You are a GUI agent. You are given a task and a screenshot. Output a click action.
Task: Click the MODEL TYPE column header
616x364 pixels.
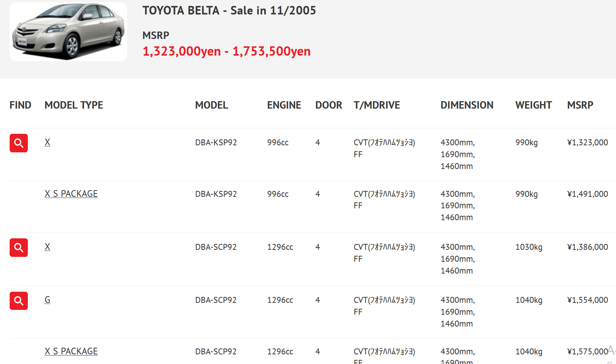pyautogui.click(x=74, y=105)
